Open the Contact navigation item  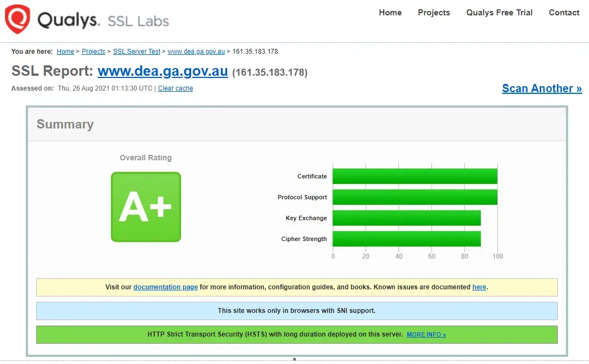[x=564, y=13]
